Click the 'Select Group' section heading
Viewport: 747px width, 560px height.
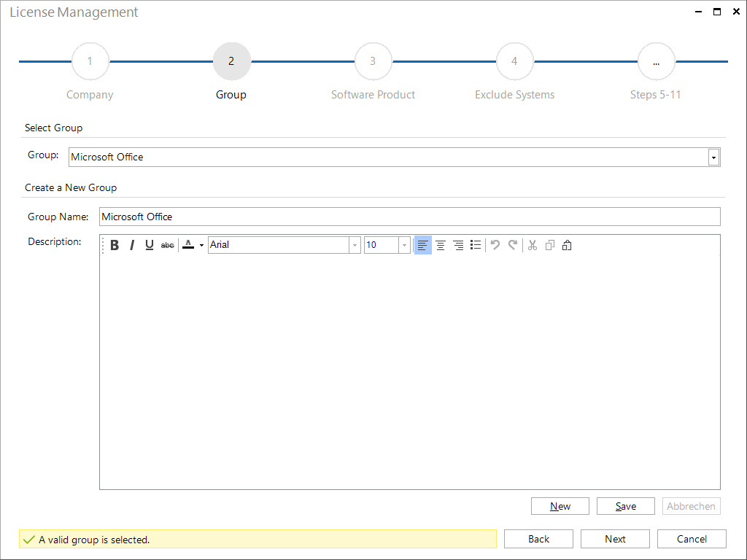[x=53, y=128]
